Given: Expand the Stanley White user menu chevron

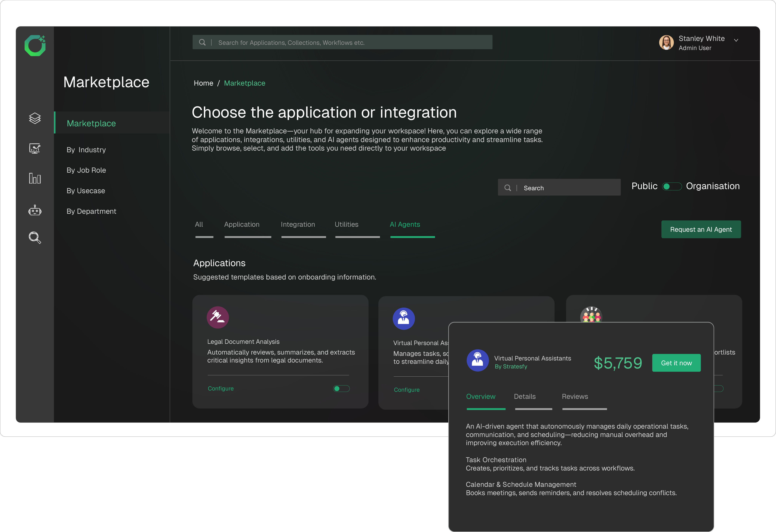Looking at the screenshot, I should click(x=736, y=40).
